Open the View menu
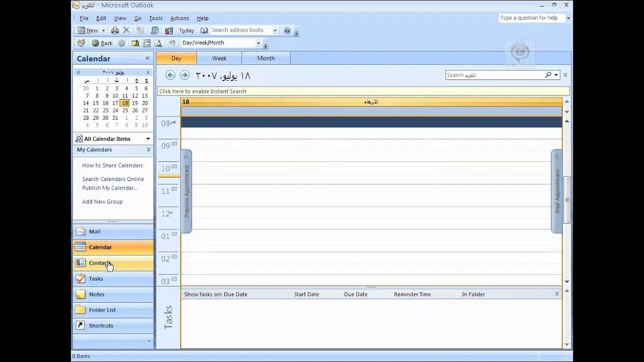The image size is (644, 362). [120, 18]
